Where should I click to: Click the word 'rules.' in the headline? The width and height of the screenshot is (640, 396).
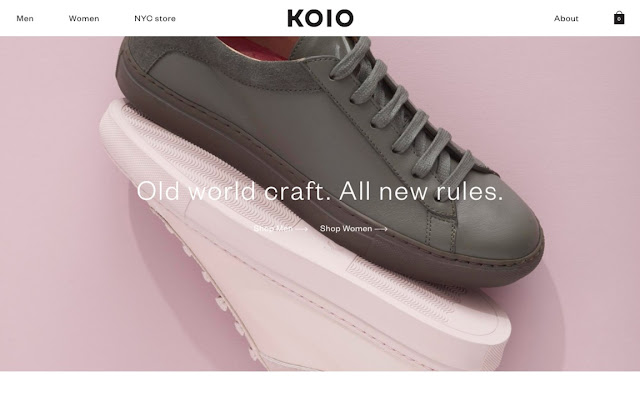(469, 191)
